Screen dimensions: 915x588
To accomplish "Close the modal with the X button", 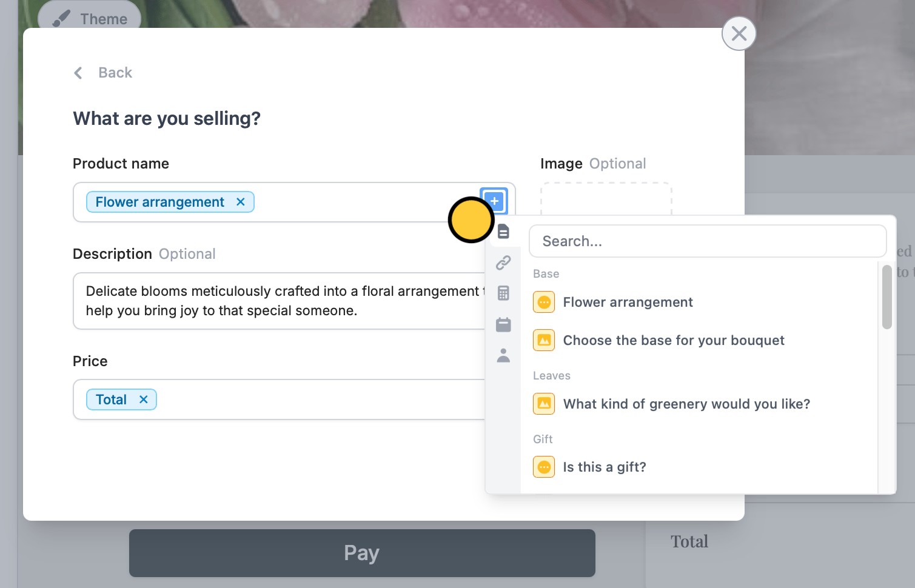I will [739, 33].
